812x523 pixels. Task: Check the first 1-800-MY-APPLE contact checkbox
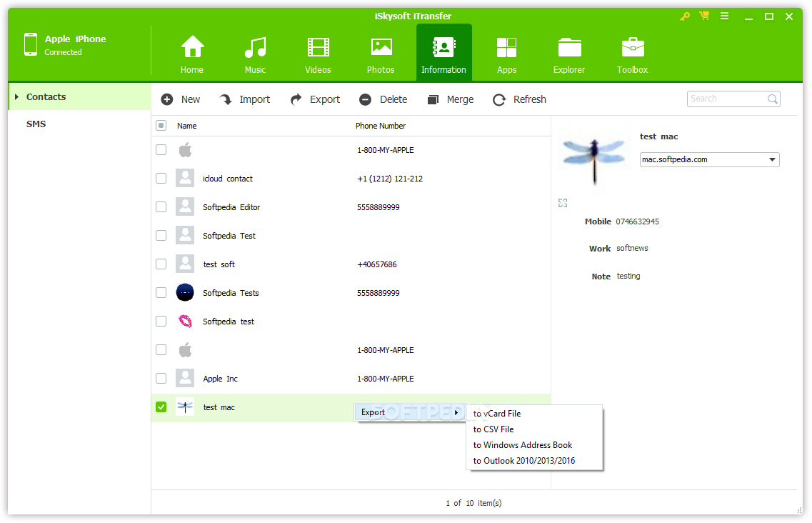161,150
